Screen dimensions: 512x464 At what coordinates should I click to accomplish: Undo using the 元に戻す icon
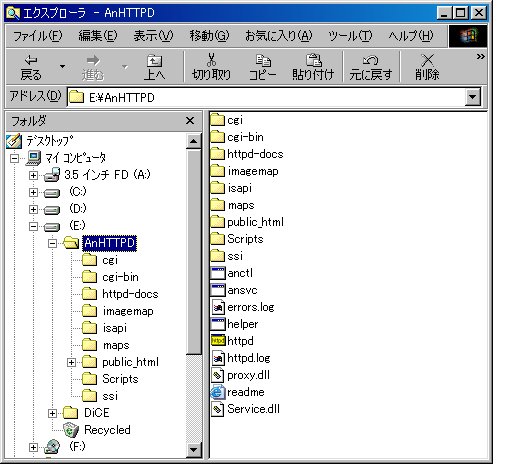point(370,67)
